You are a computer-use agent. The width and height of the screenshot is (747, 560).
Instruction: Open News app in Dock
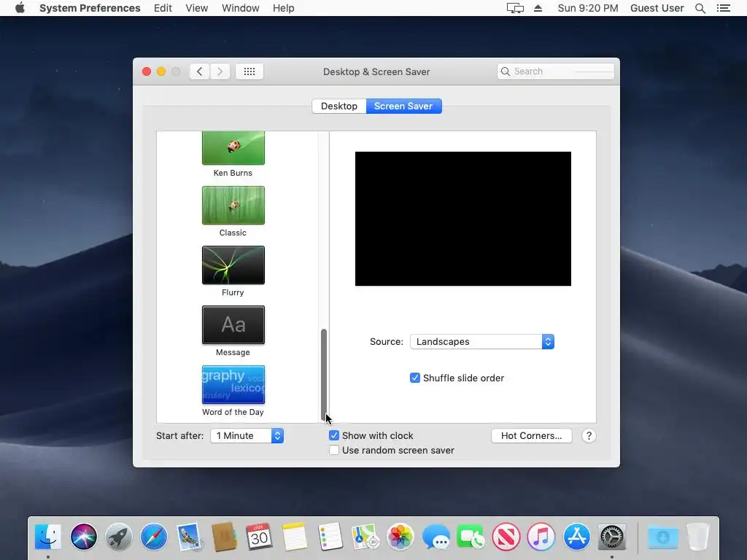506,537
